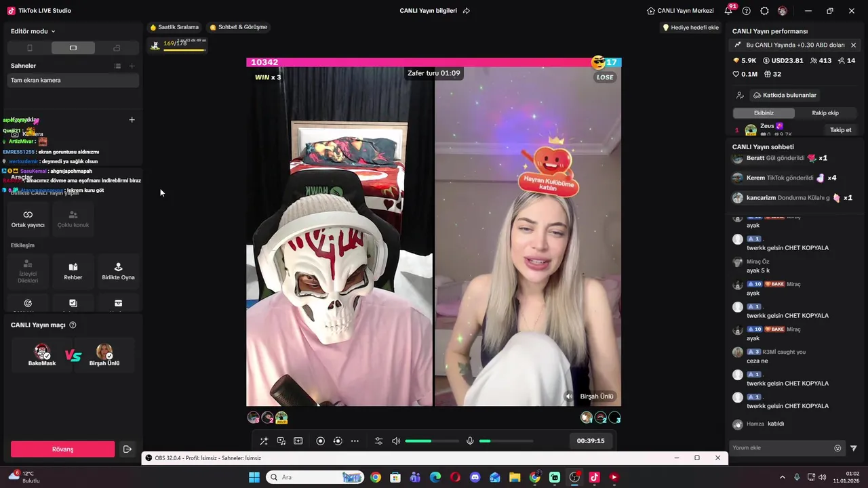The image size is (868, 488).
Task: Switch to the Rakip ekip tab
Action: coord(825,113)
